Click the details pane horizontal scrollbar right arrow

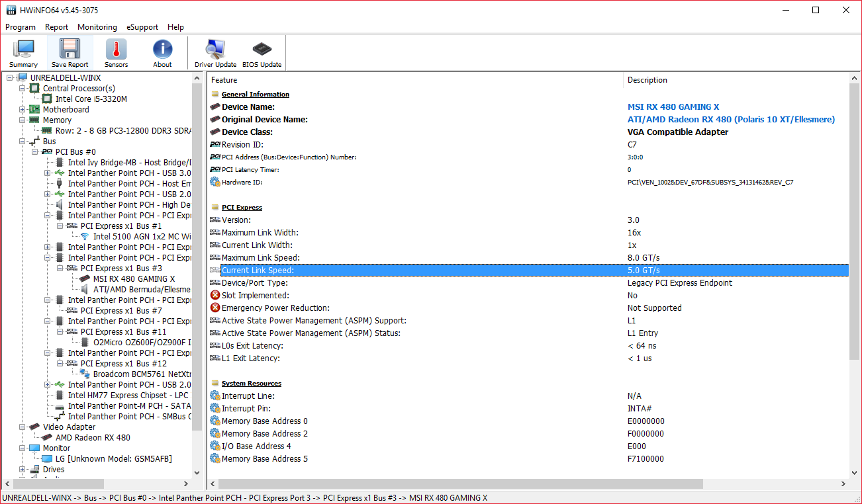(x=844, y=483)
